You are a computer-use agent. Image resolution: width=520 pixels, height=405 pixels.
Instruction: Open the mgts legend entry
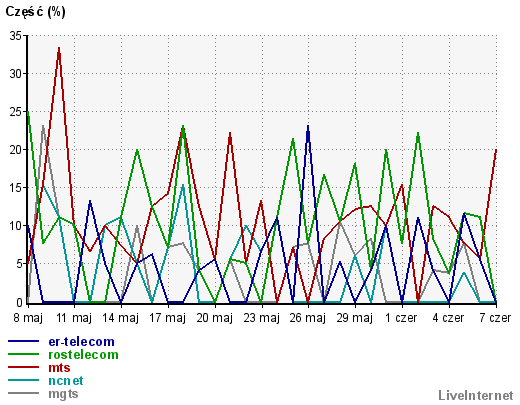63,394
